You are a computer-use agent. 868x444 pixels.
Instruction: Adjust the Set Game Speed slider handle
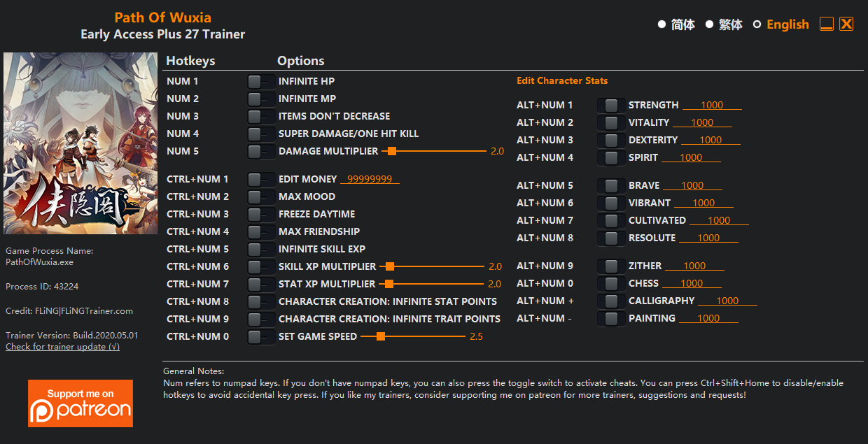point(381,336)
